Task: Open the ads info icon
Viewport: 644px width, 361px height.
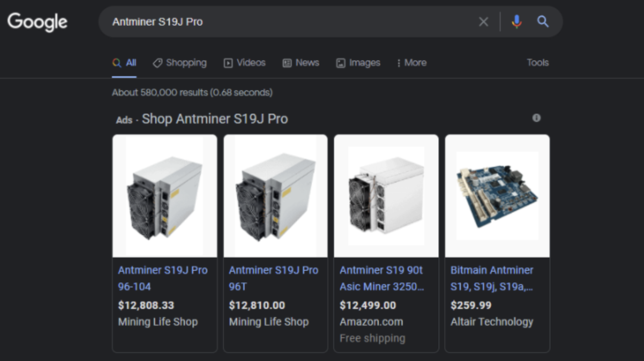Action: coord(537,118)
